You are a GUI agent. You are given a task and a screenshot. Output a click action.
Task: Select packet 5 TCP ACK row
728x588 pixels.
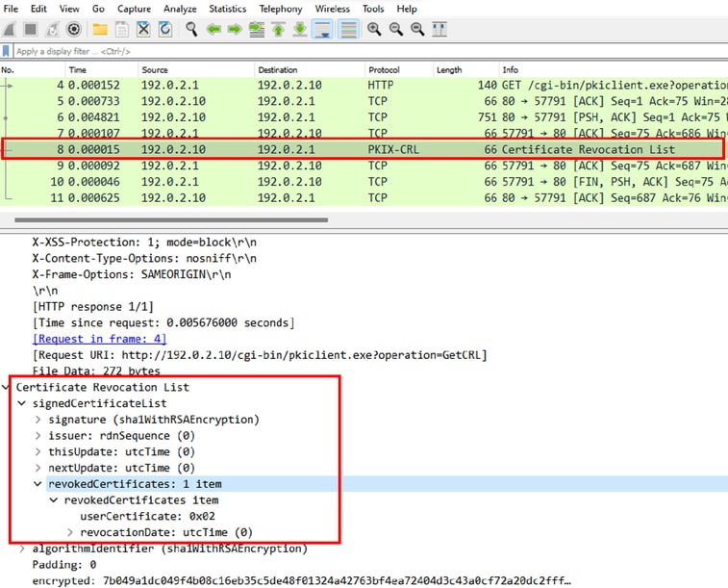point(364,101)
